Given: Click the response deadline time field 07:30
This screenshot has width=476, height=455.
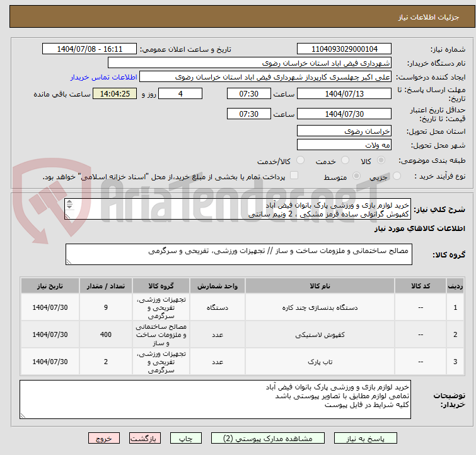Looking at the screenshot, I should click(248, 93).
